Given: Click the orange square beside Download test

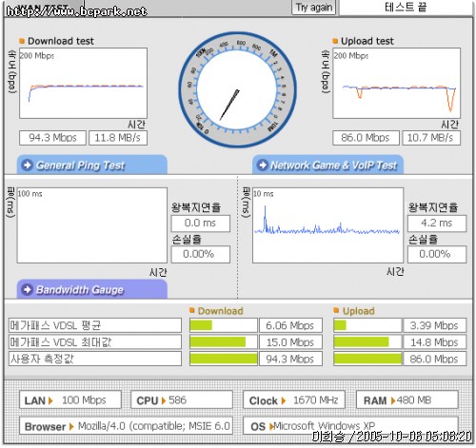Looking at the screenshot, I should pyautogui.click(x=22, y=41).
